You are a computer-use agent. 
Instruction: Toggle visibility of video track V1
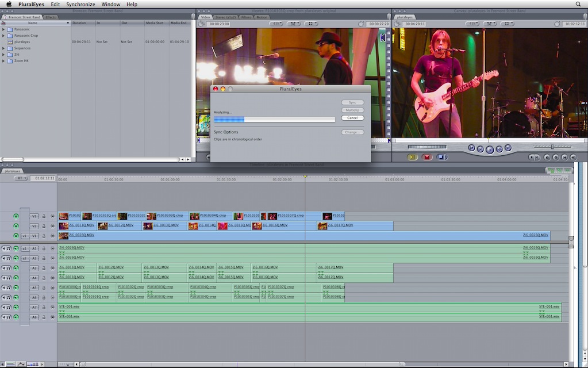(x=16, y=236)
